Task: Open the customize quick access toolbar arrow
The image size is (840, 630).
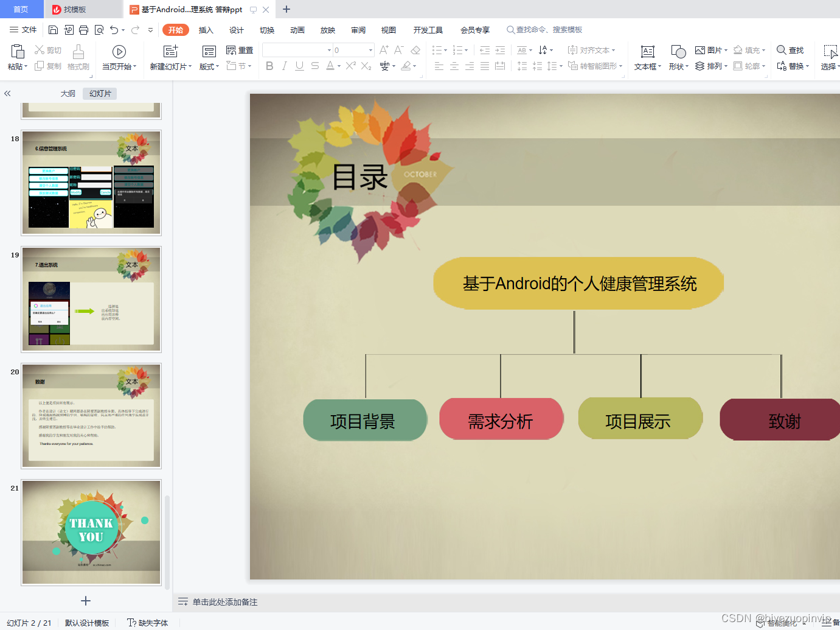Action: pos(150,30)
